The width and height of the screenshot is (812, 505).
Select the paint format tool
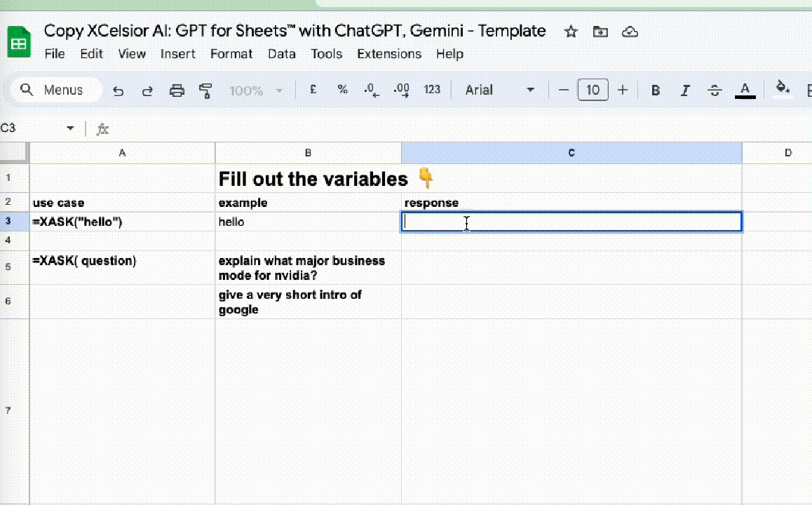click(205, 90)
